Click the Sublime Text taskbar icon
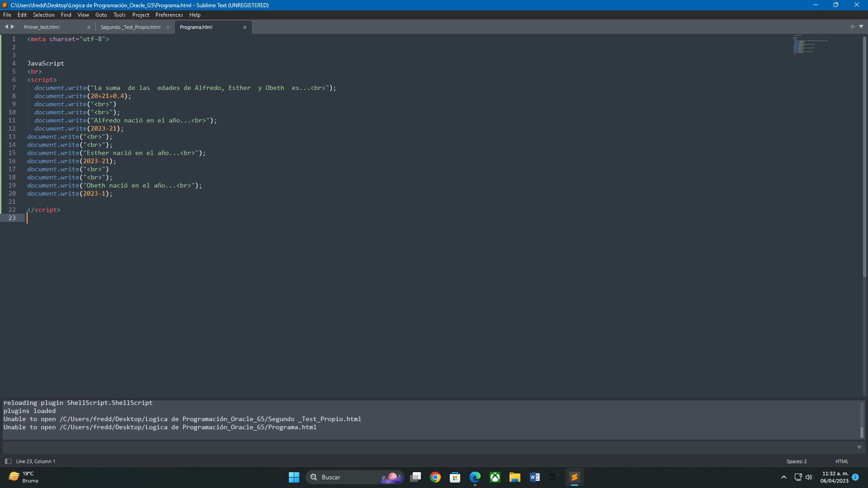The width and height of the screenshot is (868, 488). click(x=575, y=477)
